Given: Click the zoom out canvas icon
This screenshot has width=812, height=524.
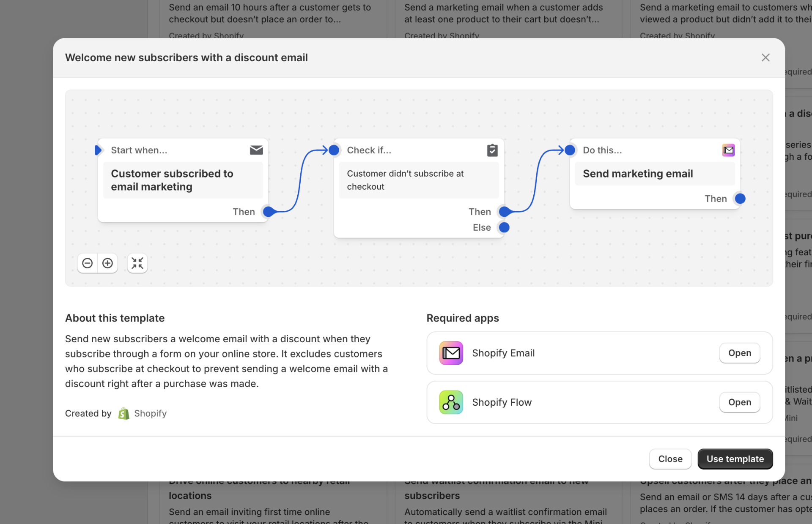Looking at the screenshot, I should [x=87, y=263].
